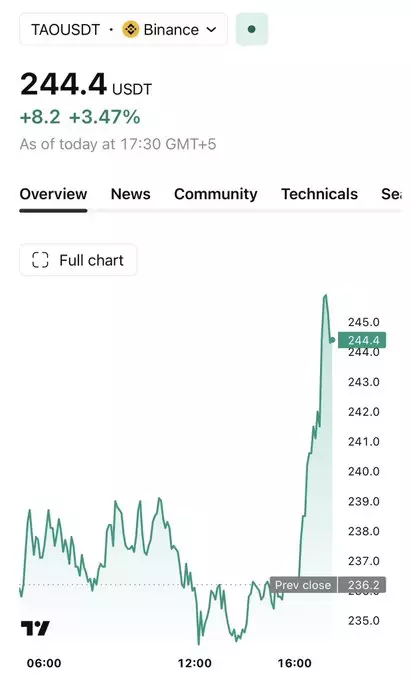Image resolution: width=411 pixels, height=680 pixels.
Task: Click the 06:00 time axis label
Action: click(44, 663)
